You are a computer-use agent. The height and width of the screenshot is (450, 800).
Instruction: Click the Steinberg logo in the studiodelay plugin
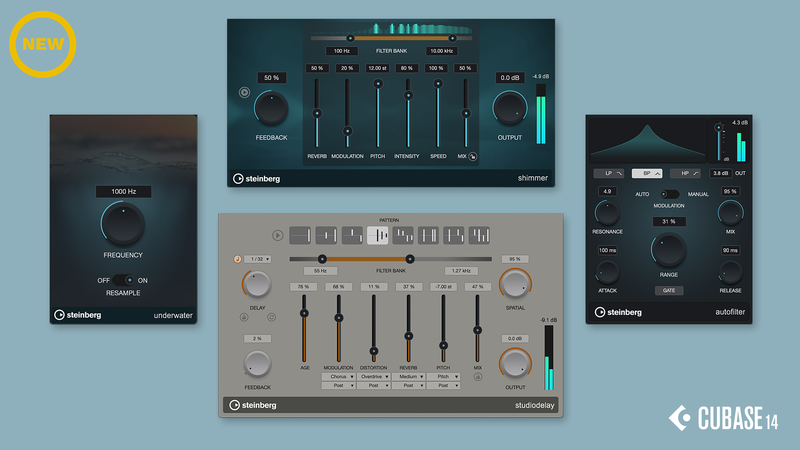click(x=253, y=405)
